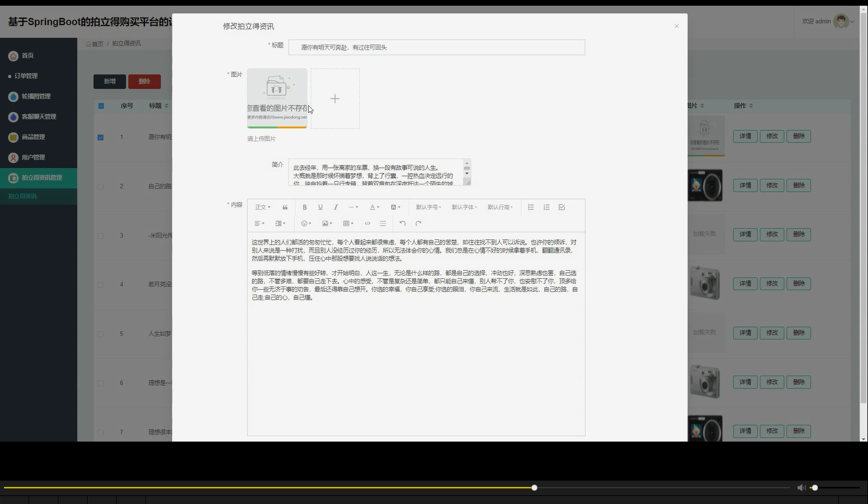Uncheck the row 1 checkbox
This screenshot has width=868, height=504.
point(101,137)
